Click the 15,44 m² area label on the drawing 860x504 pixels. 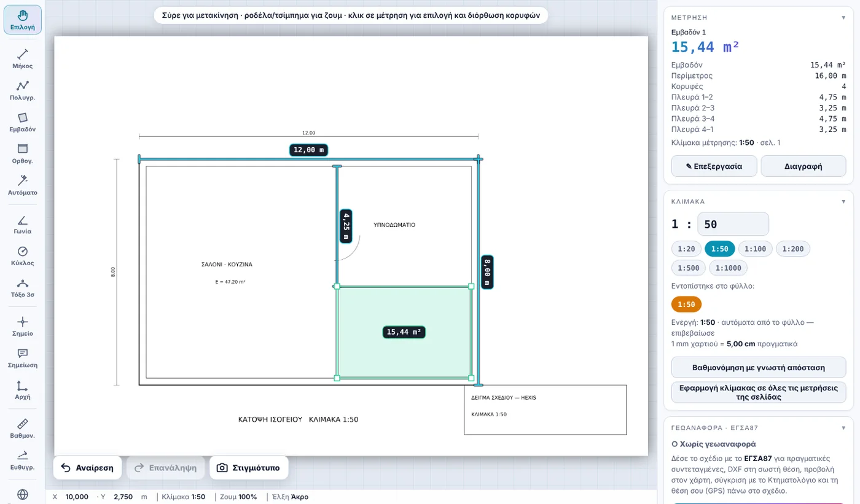point(404,332)
